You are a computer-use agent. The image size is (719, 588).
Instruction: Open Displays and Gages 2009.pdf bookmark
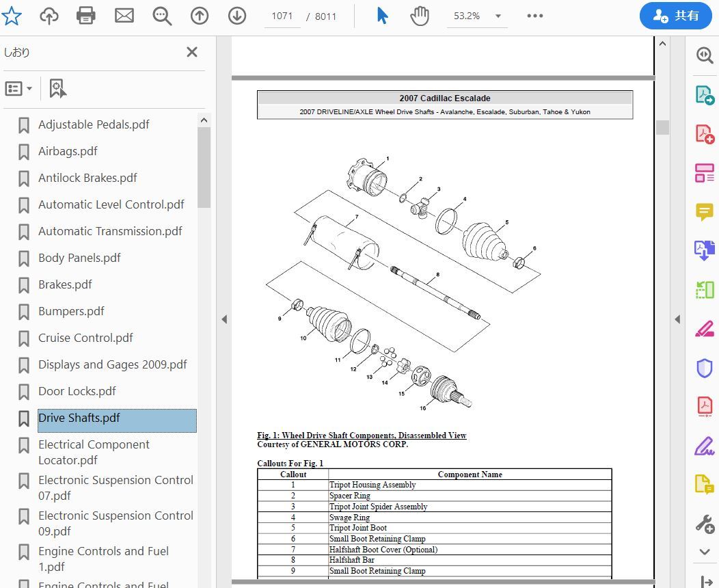coord(112,364)
